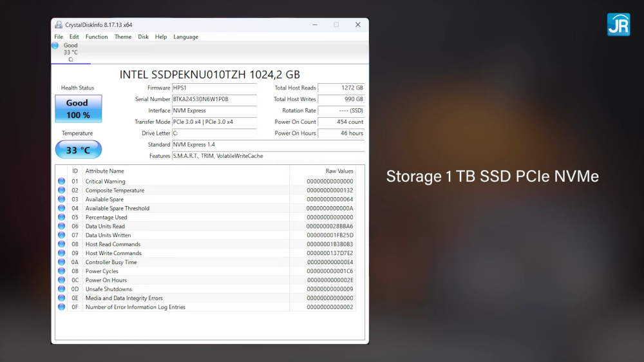Open the Language menu
This screenshot has width=644, height=362.
pos(185,37)
